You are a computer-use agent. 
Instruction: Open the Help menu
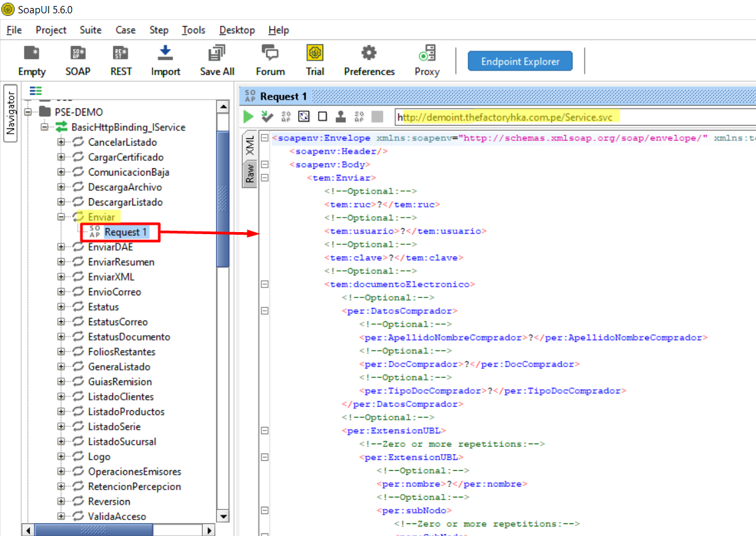coord(279,30)
